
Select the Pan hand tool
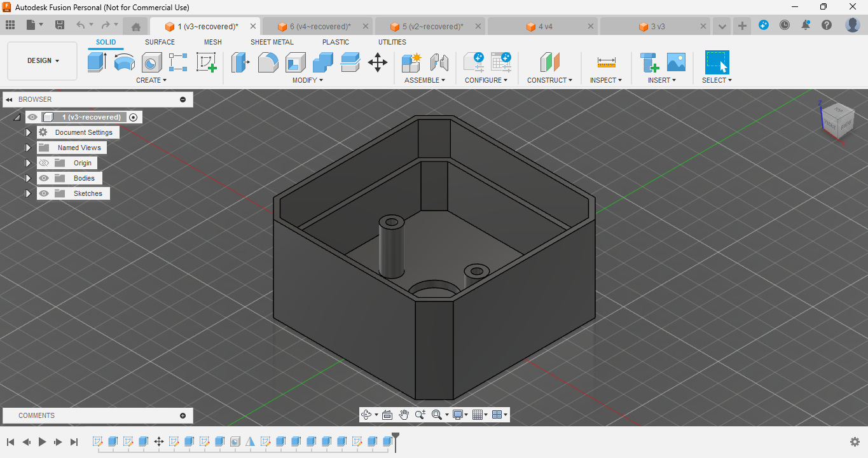404,415
